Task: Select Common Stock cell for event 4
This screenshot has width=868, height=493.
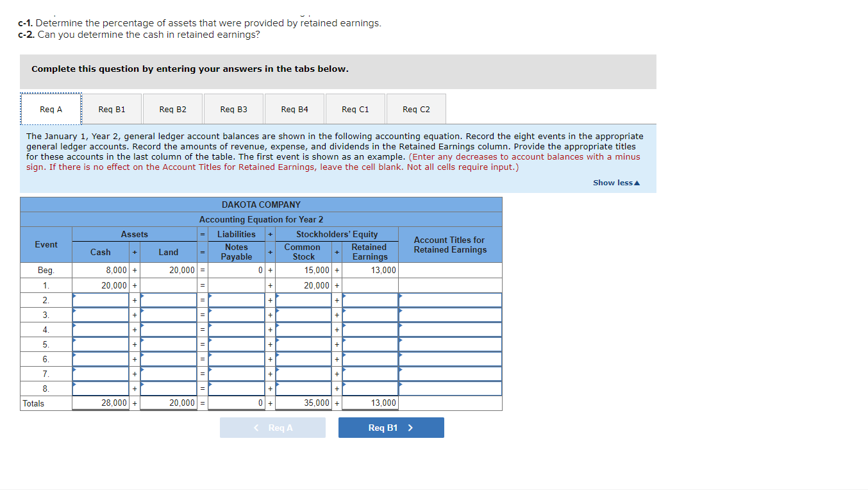Action: coord(303,330)
